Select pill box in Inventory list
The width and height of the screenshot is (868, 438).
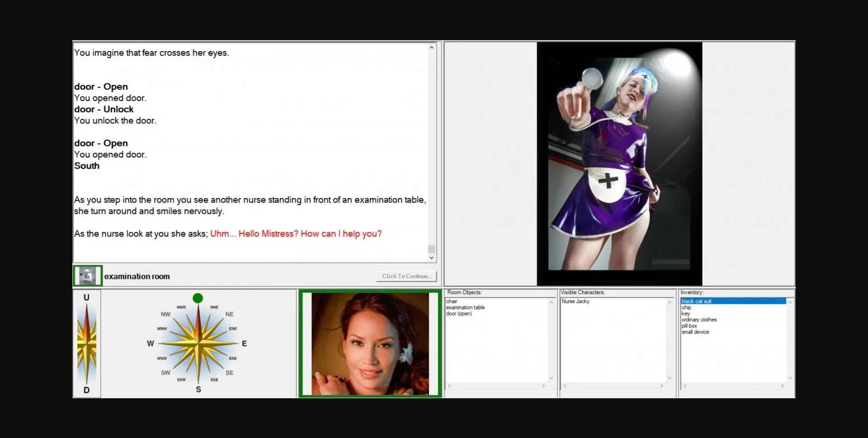pyautogui.click(x=689, y=326)
